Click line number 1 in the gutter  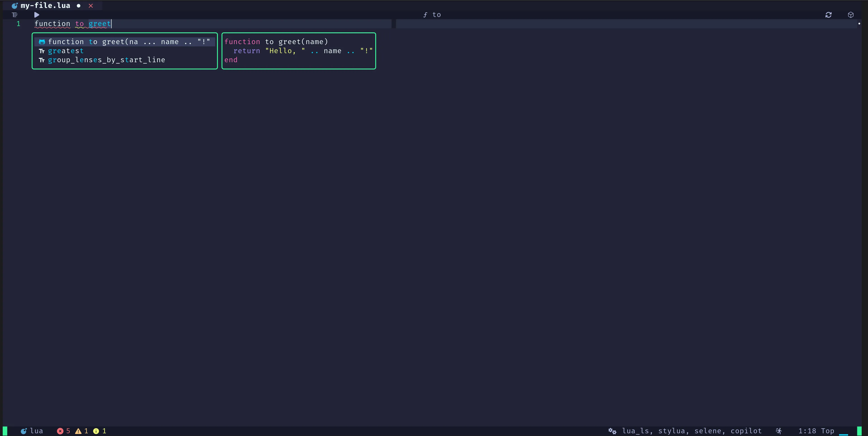[19, 24]
